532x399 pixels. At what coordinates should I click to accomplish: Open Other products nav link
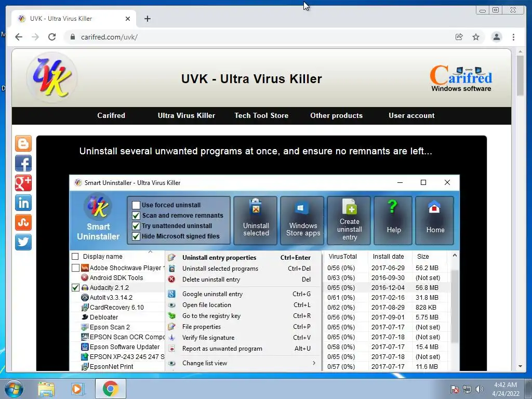pyautogui.click(x=336, y=115)
